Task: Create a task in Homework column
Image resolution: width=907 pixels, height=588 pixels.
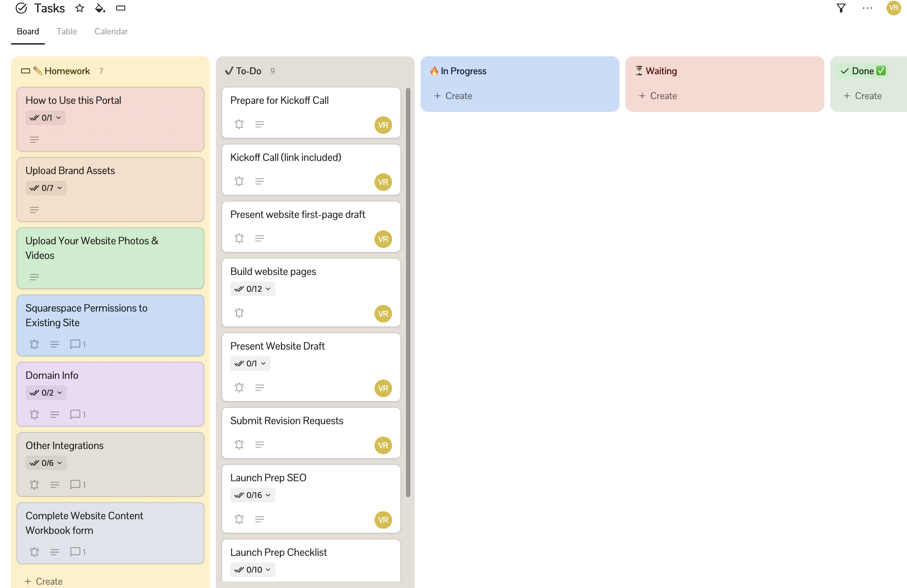Action: (x=44, y=581)
